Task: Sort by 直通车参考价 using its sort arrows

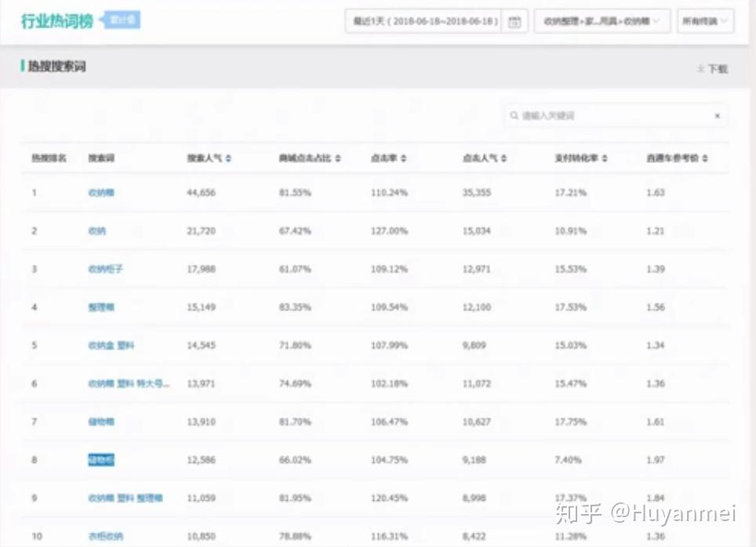Action: (705, 158)
